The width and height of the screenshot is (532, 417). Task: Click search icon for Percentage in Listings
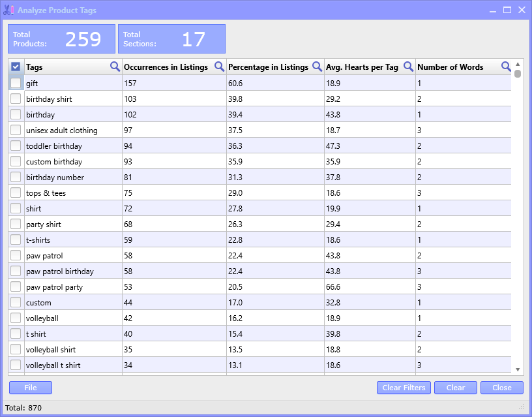coord(318,67)
